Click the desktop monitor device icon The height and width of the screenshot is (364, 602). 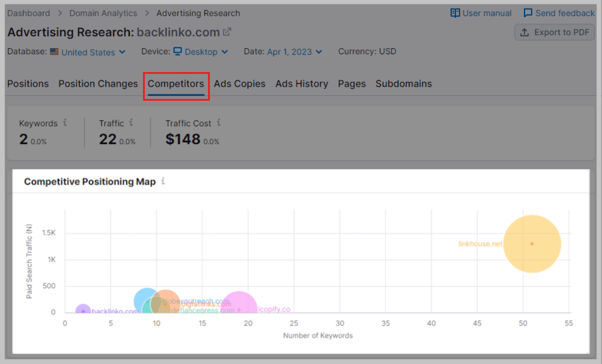click(x=178, y=51)
